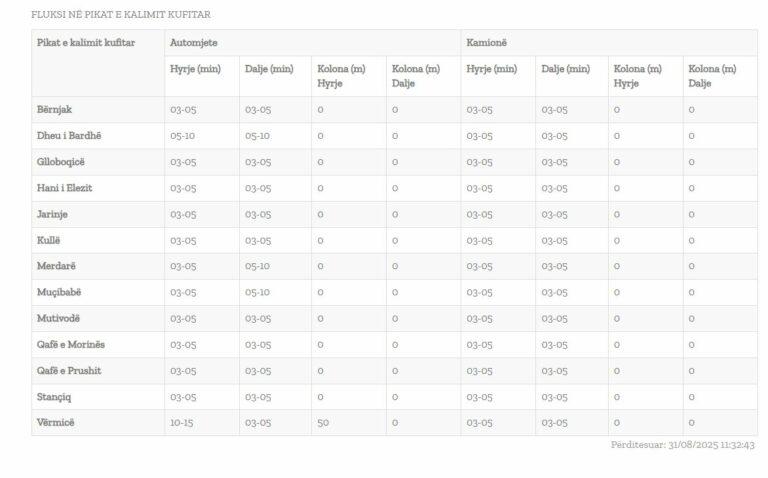
Task: Click the Qafë e Prushit crossing name
Action: [69, 370]
